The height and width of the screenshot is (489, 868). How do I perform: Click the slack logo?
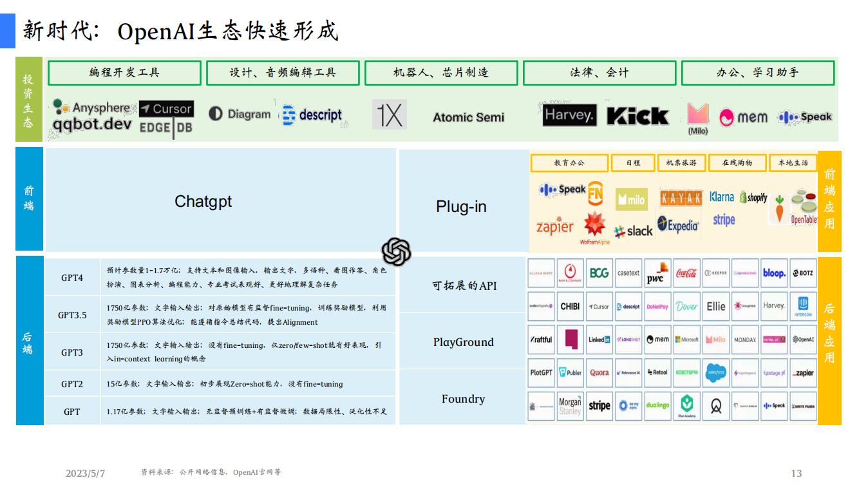[633, 231]
